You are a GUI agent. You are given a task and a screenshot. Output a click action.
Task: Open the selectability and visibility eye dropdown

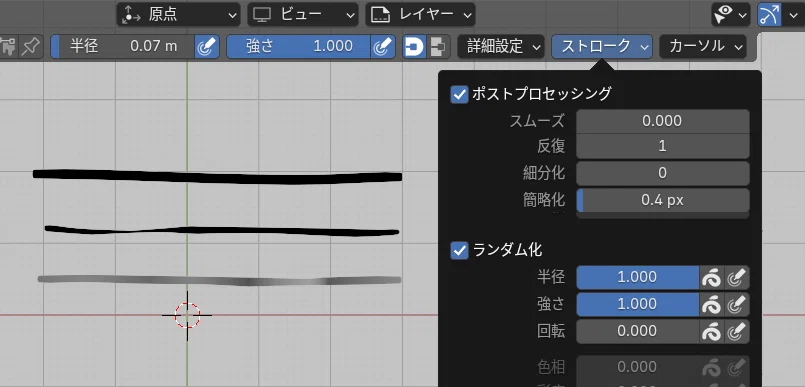click(x=730, y=15)
